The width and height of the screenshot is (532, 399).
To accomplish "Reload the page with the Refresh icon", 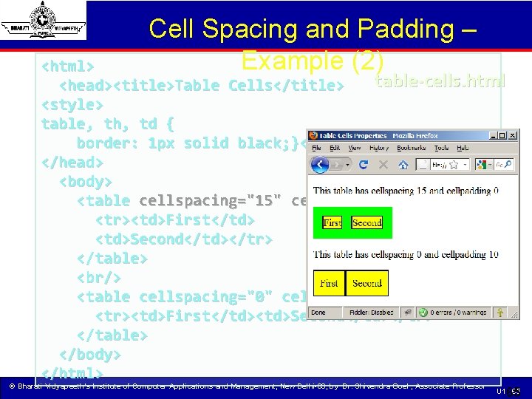I will (x=364, y=165).
